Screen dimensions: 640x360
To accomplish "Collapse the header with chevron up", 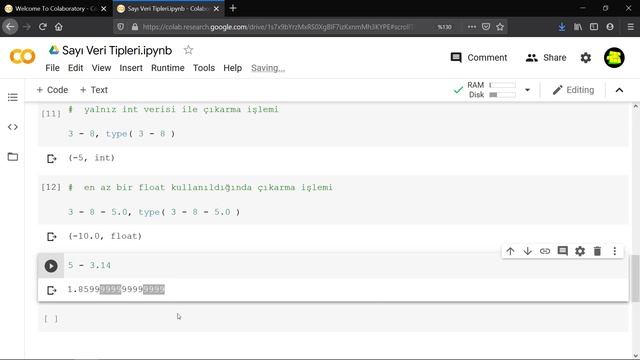I will coord(619,90).
